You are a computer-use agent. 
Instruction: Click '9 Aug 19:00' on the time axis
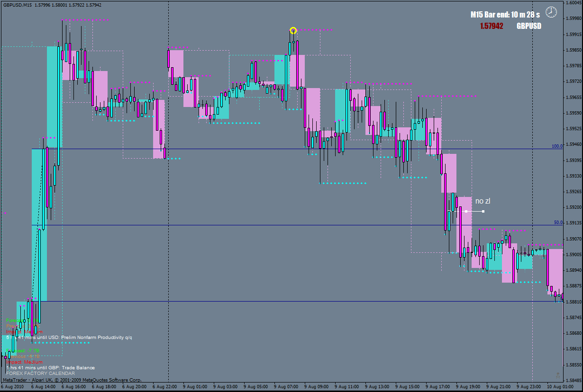(x=468, y=386)
